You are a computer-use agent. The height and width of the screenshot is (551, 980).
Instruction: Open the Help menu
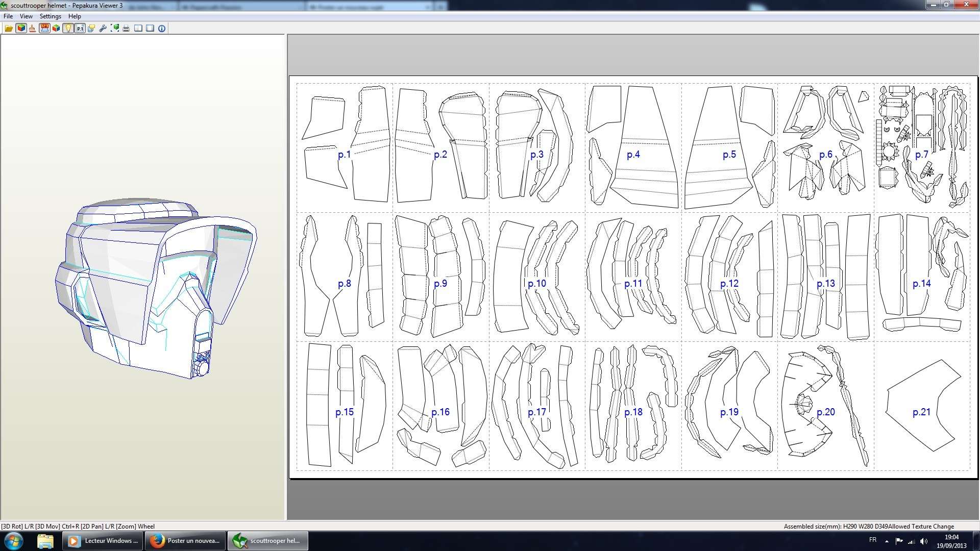point(75,16)
